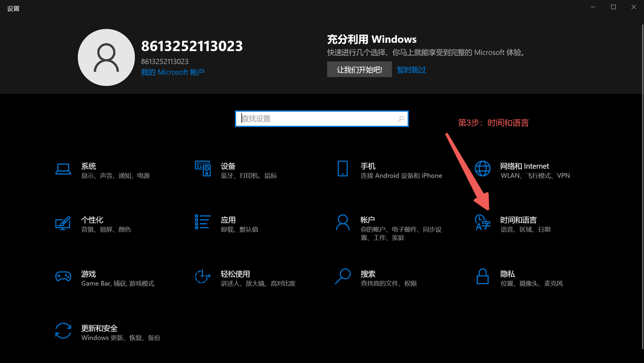Open the Network & Internet globe icon
The width and height of the screenshot is (644, 363).
pyautogui.click(x=482, y=168)
